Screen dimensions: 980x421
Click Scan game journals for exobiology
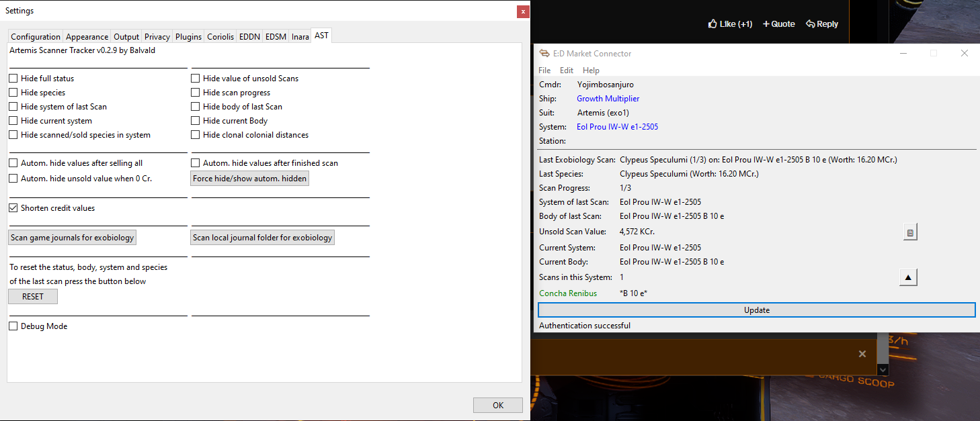point(73,238)
